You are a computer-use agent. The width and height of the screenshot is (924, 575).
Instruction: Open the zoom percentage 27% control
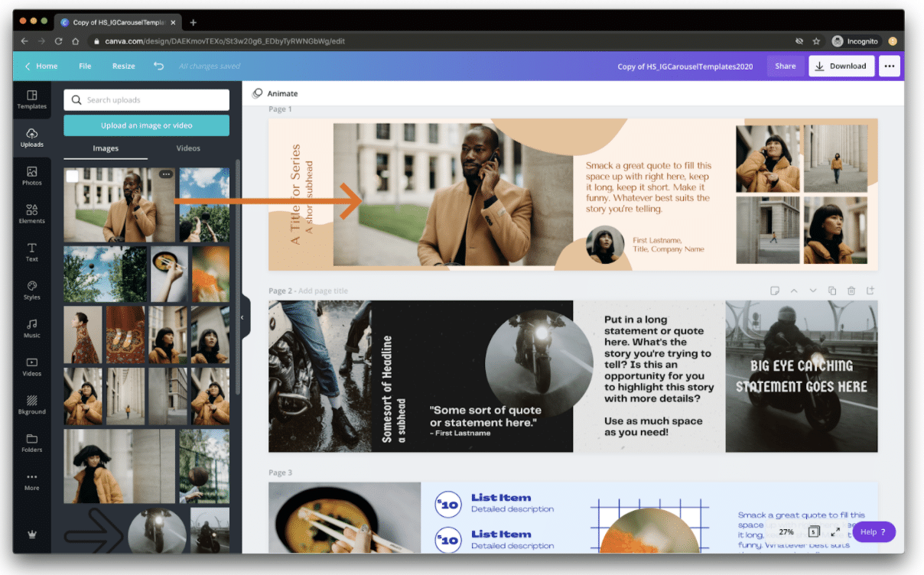point(786,531)
